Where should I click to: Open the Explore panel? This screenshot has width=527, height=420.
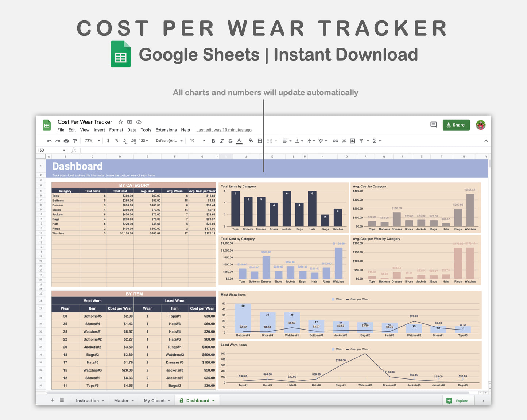click(458, 400)
